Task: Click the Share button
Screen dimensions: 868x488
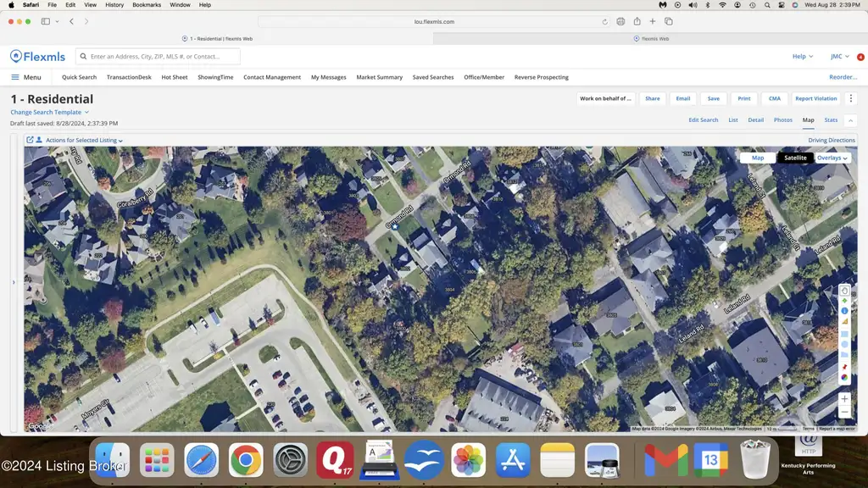Action: pos(652,98)
